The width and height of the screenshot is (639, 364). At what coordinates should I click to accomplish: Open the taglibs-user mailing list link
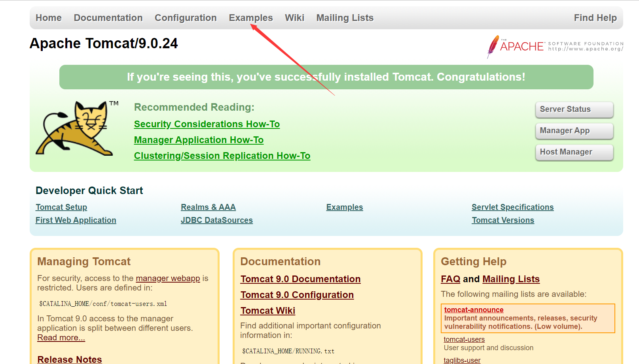pos(462,360)
